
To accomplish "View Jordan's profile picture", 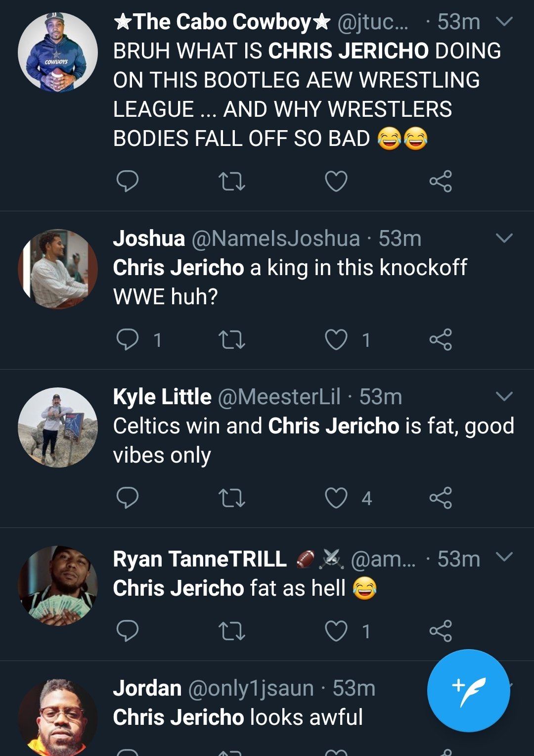I will tap(58, 717).
